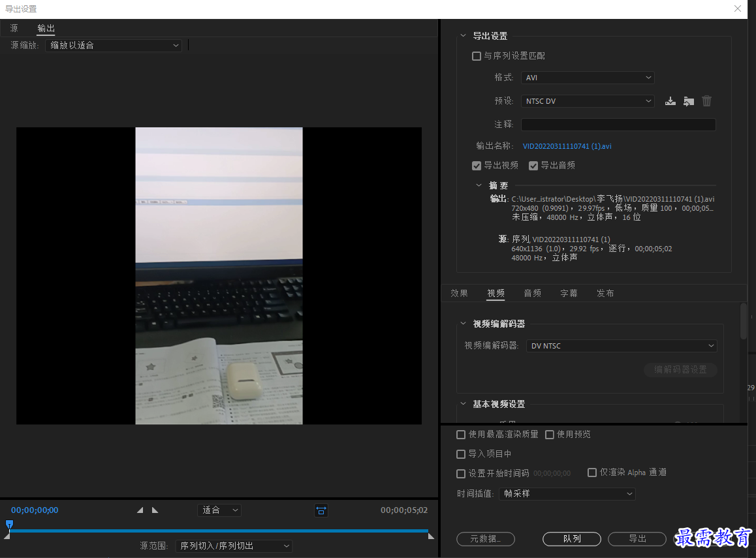Click the save preset icon
756x558 pixels.
coord(670,101)
